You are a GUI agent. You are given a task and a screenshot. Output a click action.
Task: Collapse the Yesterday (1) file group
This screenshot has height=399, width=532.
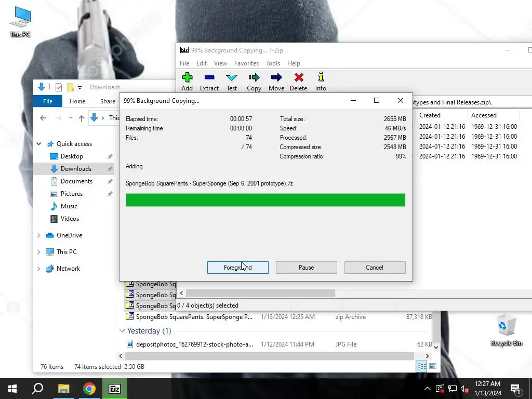(122, 331)
